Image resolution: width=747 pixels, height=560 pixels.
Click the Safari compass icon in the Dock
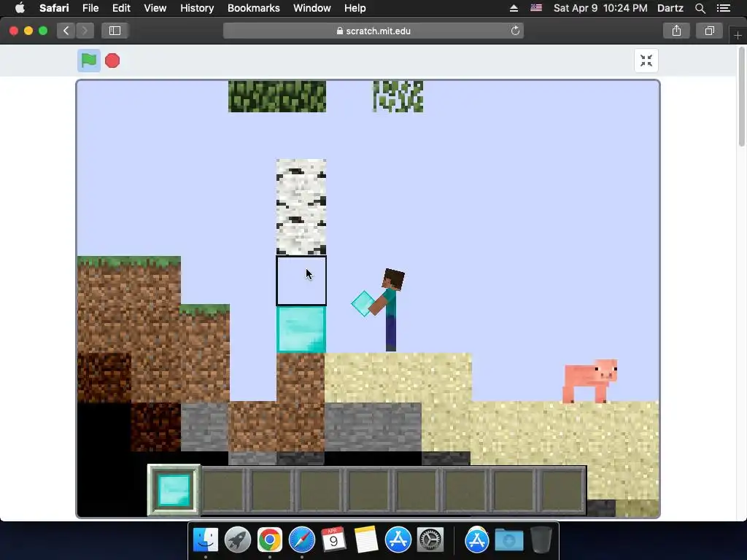[301, 540]
